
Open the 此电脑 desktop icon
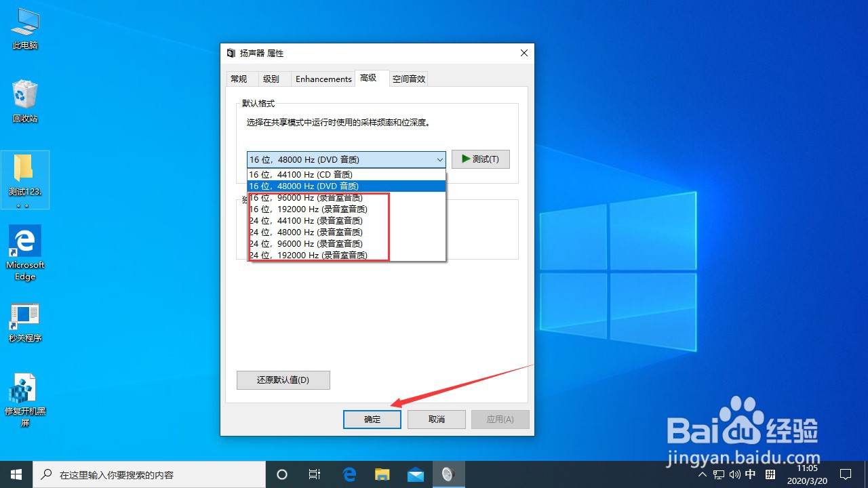click(x=25, y=28)
